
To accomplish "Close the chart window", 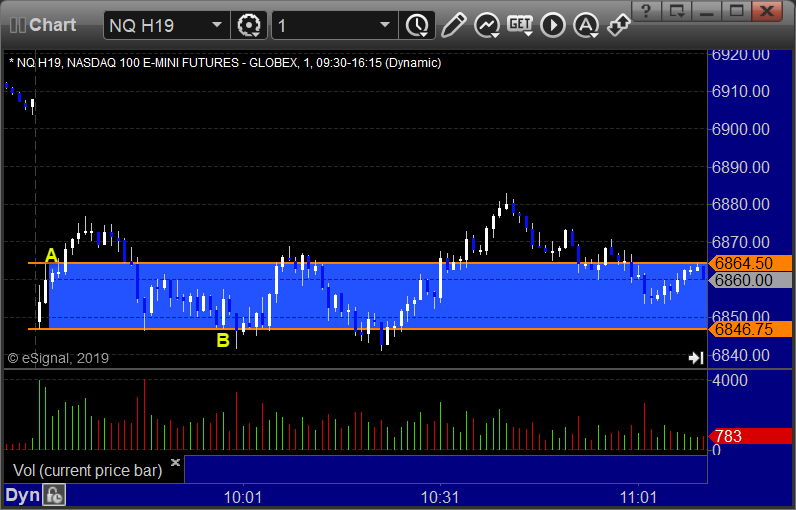I will [x=767, y=11].
